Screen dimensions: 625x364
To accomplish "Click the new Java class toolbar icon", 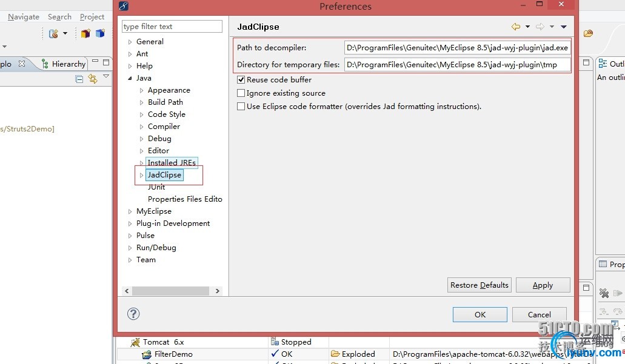I will (x=100, y=33).
